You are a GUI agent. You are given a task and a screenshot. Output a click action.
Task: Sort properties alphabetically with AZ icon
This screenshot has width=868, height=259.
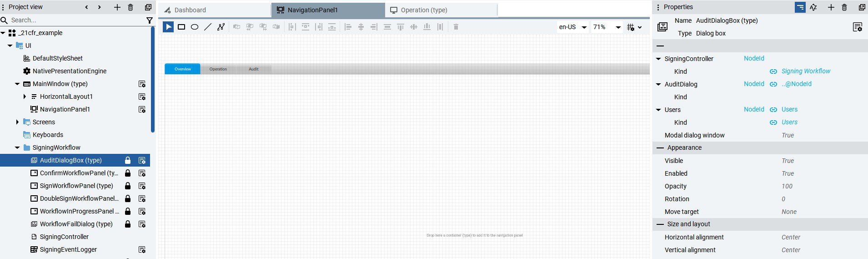click(813, 7)
